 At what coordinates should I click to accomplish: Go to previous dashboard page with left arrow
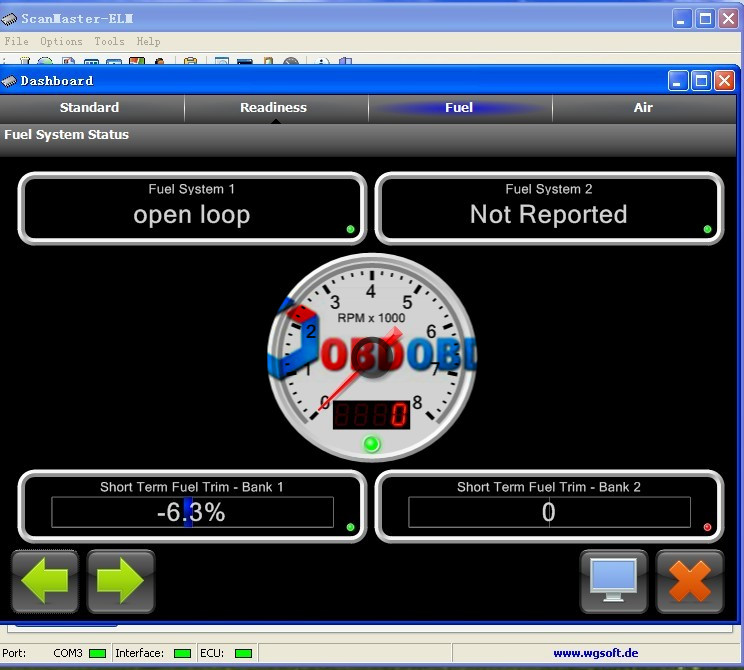(x=44, y=581)
